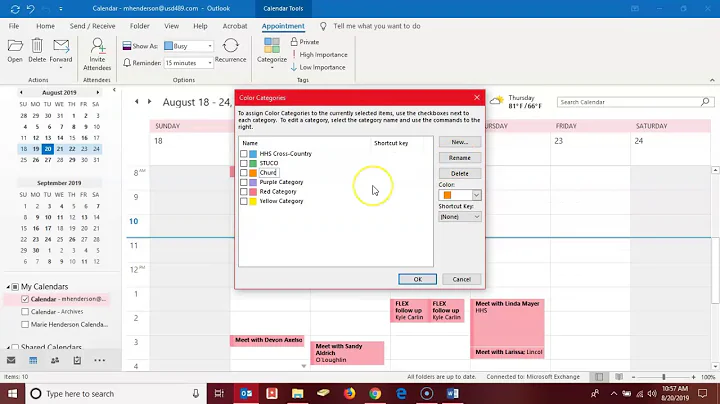Uncheck the Calendar - mhenderson calendar
720x404 pixels.
[x=25, y=299]
